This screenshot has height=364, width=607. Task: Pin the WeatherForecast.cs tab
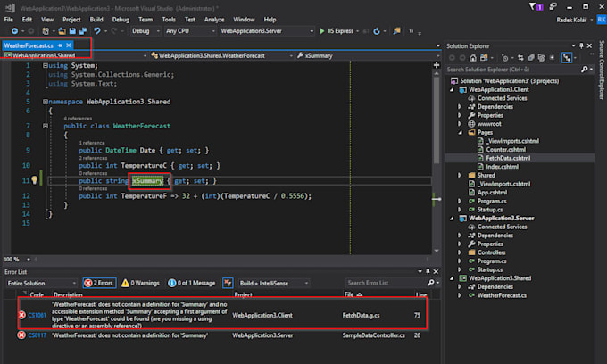(60, 45)
